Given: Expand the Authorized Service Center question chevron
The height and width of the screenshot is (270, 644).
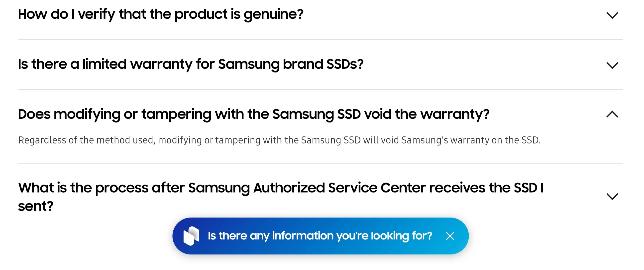Looking at the screenshot, I should (x=612, y=196).
